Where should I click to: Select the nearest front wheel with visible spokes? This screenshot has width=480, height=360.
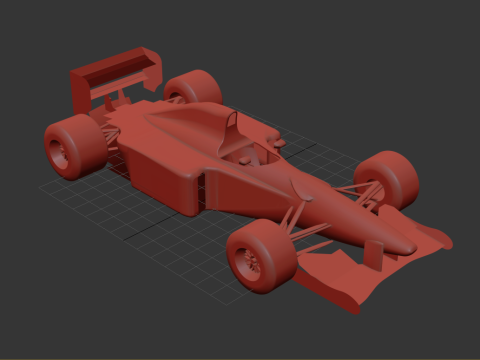262,257
